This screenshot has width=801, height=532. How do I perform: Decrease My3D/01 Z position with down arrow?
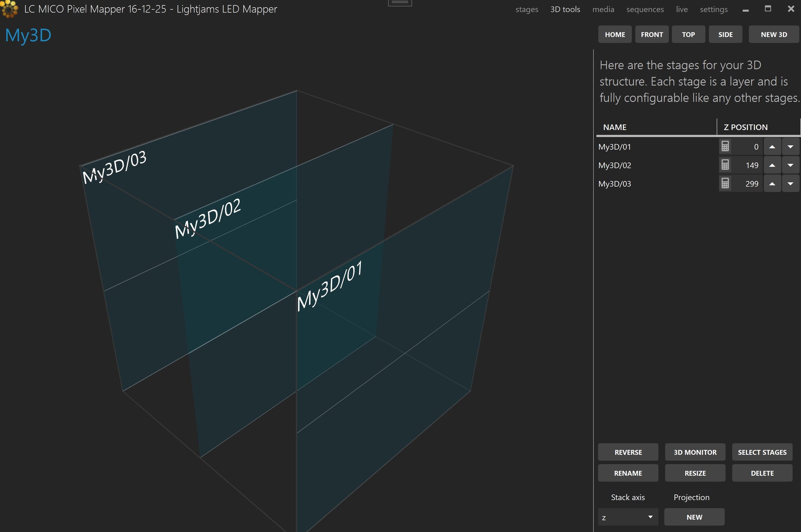pos(790,147)
